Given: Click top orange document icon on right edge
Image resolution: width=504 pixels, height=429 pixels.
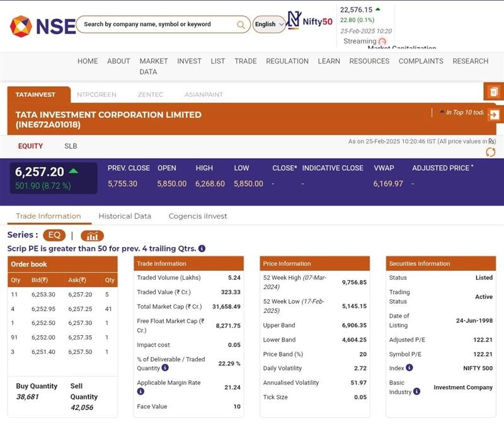Looking at the screenshot, I should coord(493,92).
